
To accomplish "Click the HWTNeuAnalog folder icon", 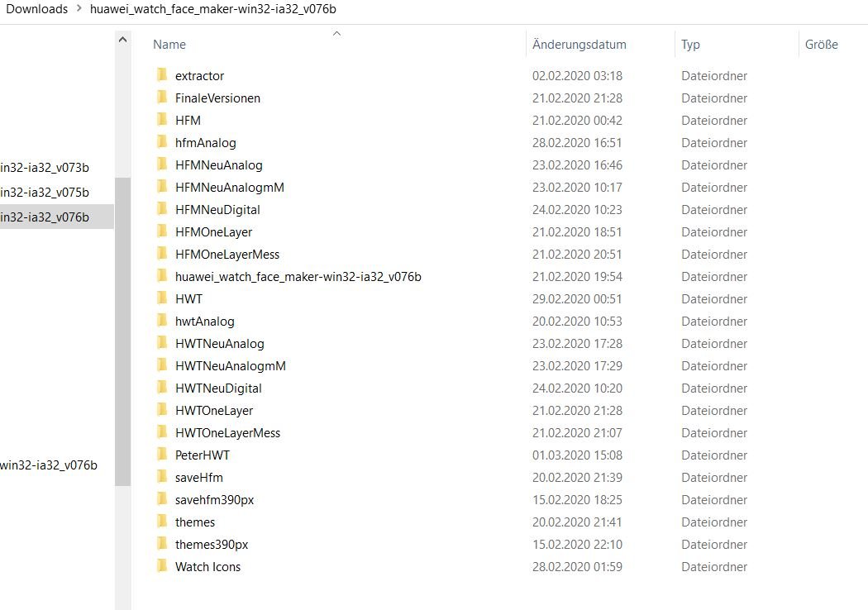I will (x=162, y=343).
